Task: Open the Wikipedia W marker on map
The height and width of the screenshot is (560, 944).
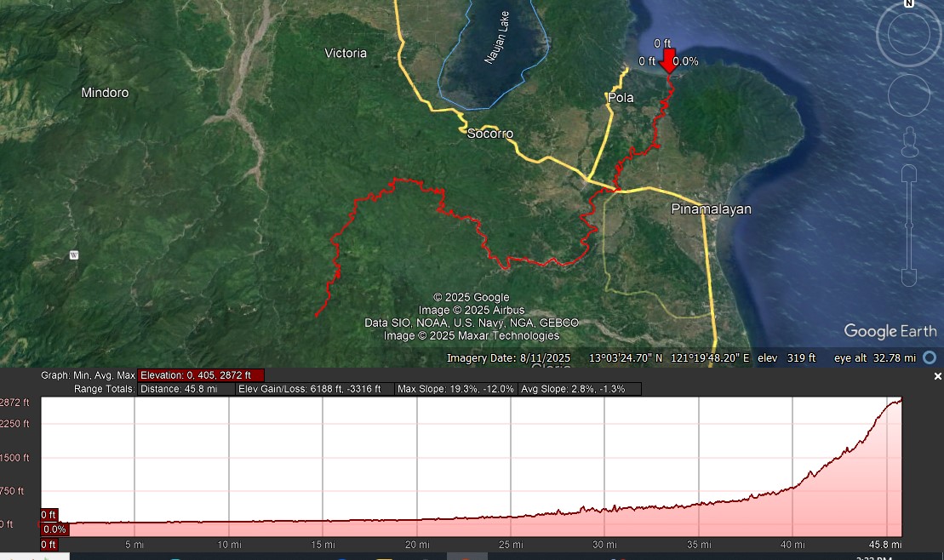Action: (74, 255)
